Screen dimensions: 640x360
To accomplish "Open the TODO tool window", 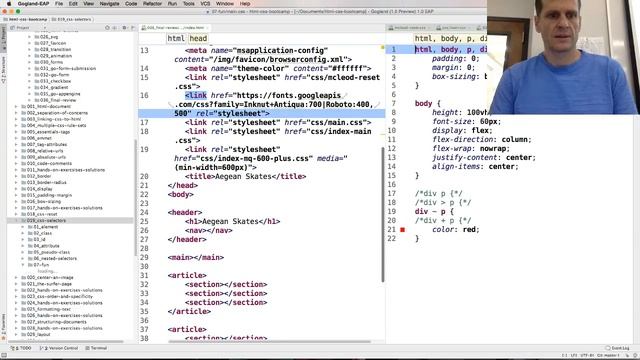I will tap(21, 348).
